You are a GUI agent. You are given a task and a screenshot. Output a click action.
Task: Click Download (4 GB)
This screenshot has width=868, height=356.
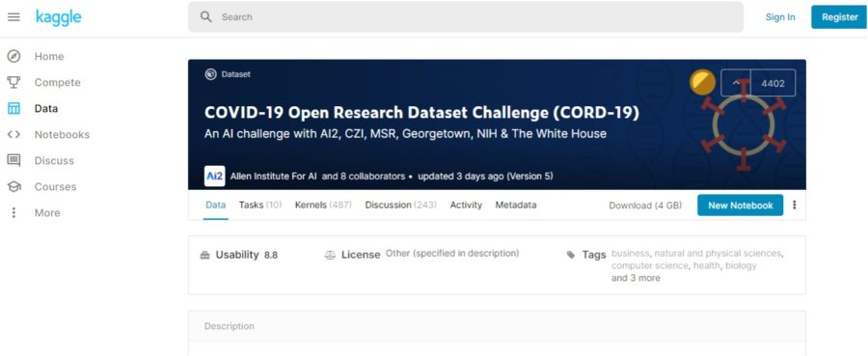click(645, 205)
